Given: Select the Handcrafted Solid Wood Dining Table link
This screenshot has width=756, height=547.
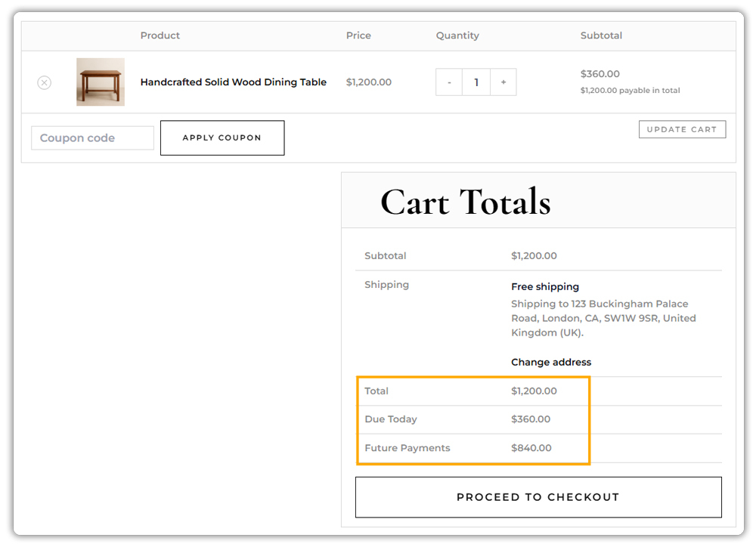Looking at the screenshot, I should (234, 82).
